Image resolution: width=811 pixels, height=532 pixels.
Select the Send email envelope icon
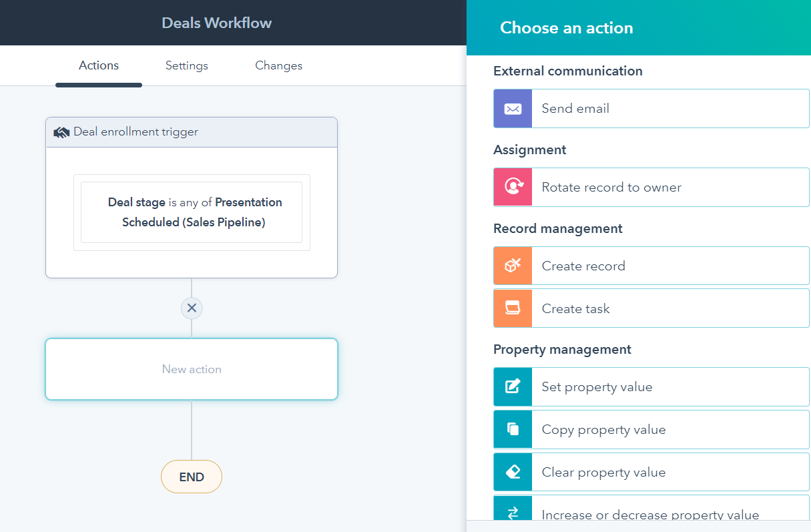512,108
